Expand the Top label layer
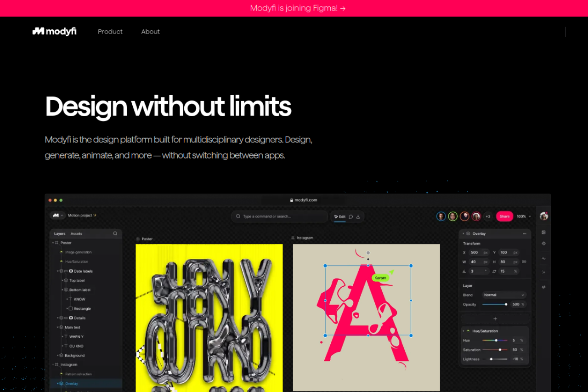 (x=62, y=280)
